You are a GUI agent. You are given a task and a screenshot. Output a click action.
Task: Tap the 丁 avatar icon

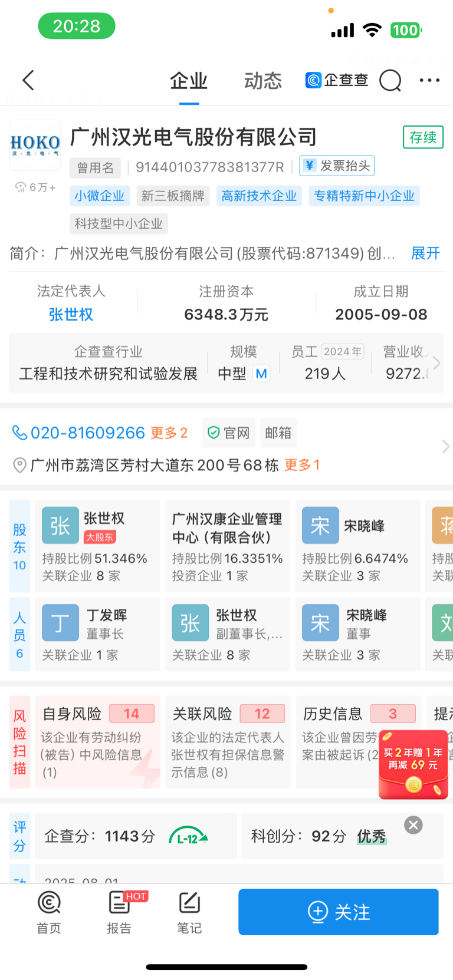click(x=60, y=622)
